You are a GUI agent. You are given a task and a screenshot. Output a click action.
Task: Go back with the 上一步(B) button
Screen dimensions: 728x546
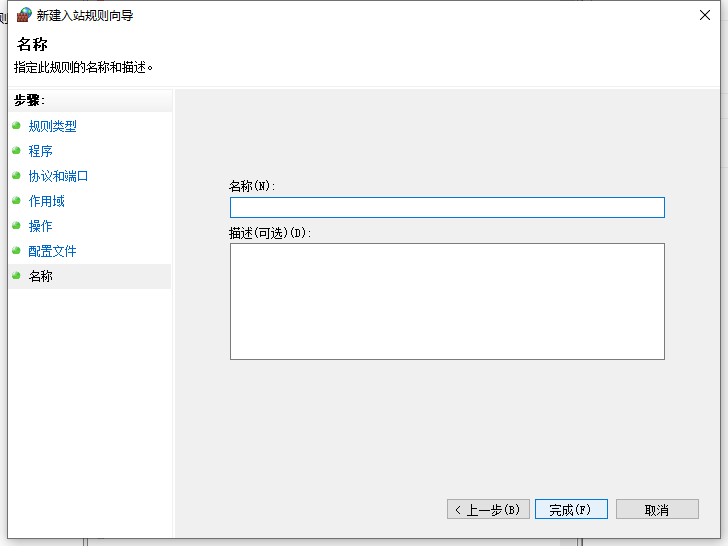click(x=488, y=509)
